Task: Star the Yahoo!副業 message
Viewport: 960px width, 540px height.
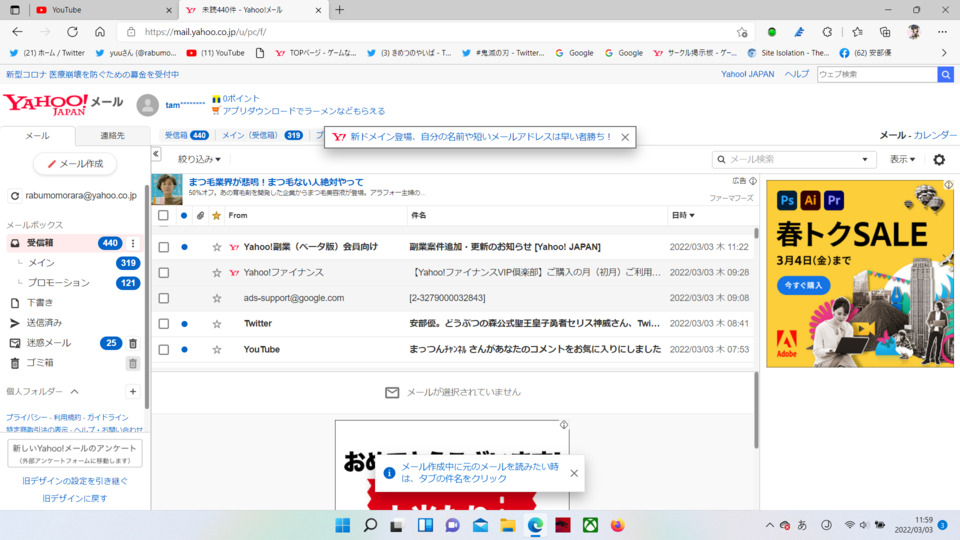Action: (x=217, y=247)
